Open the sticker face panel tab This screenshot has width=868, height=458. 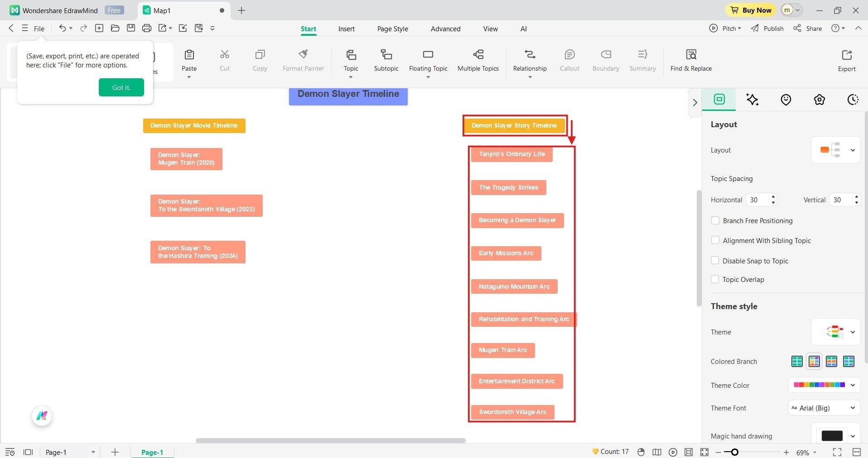point(786,100)
